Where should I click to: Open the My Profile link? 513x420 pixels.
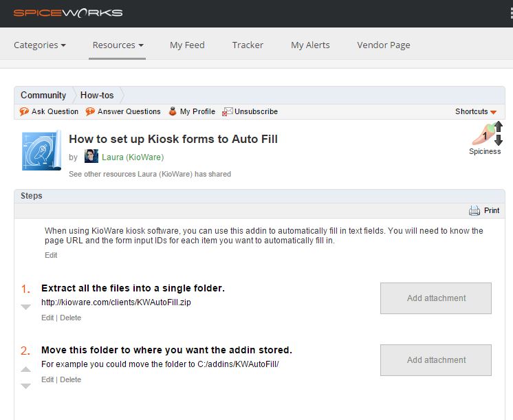(197, 111)
